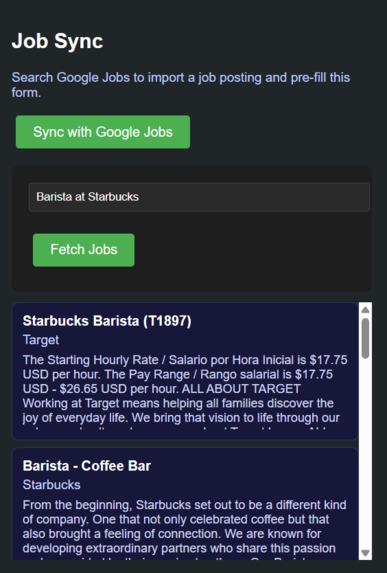Click the Fetch Jobs button
This screenshot has height=573, width=387.
(x=84, y=250)
